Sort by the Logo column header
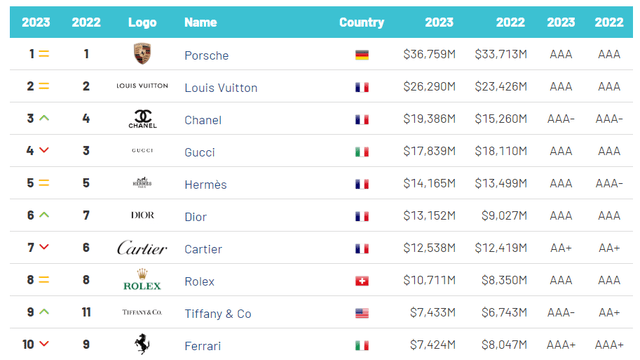This screenshot has width=640, height=360. [x=142, y=22]
